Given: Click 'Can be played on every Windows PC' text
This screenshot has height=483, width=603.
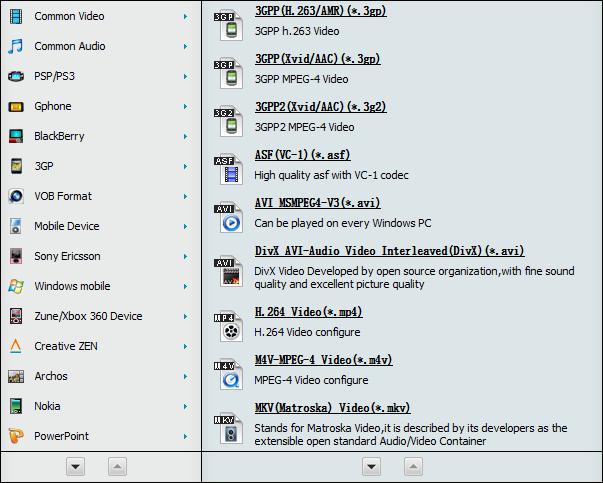Looking at the screenshot, I should [343, 223].
